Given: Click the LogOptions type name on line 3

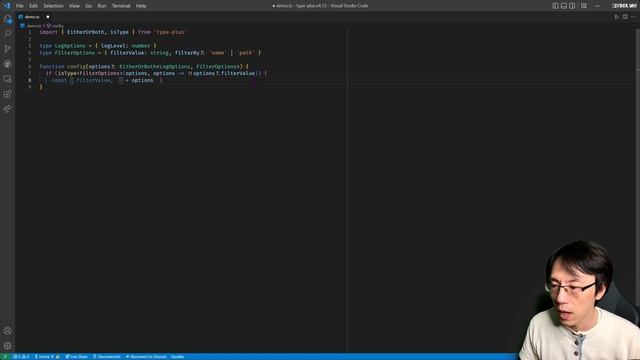Looking at the screenshot, I should 70,46.
